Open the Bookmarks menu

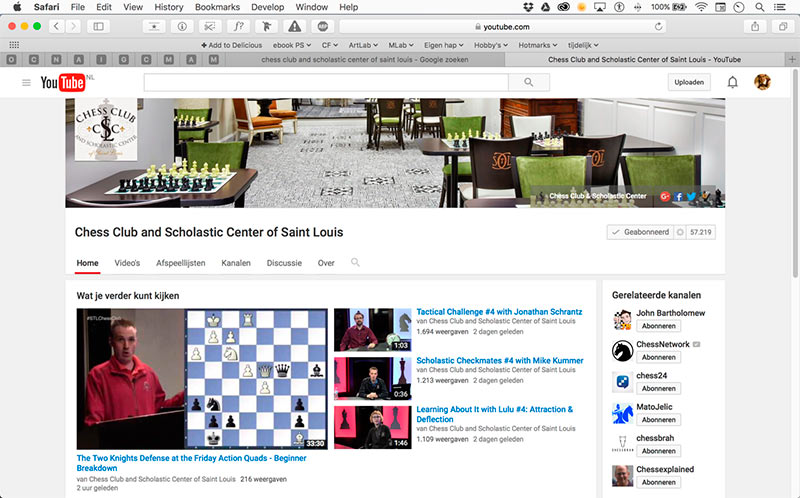[x=217, y=7]
